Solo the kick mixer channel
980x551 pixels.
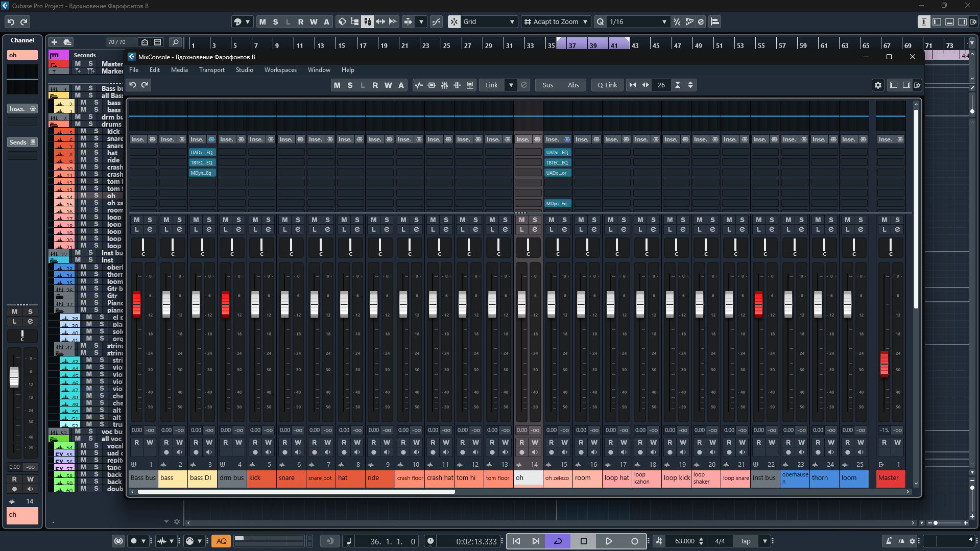[269, 220]
